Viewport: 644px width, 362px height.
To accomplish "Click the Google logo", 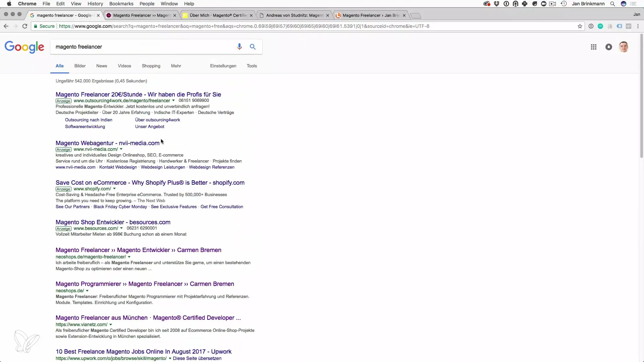I will tap(24, 47).
